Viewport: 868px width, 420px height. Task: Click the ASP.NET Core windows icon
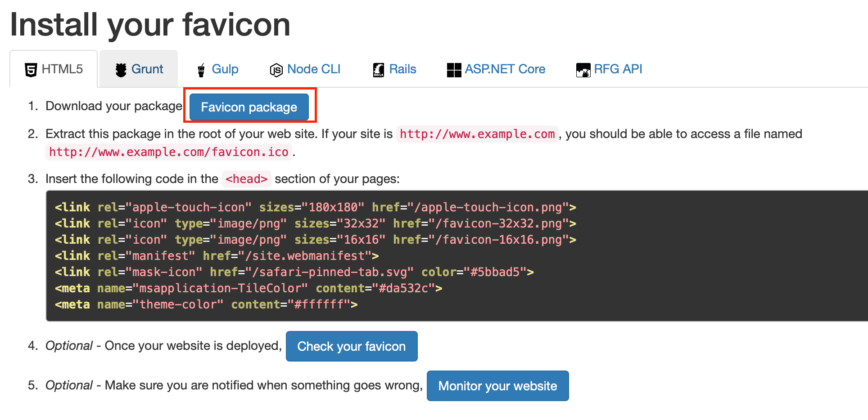(x=454, y=70)
